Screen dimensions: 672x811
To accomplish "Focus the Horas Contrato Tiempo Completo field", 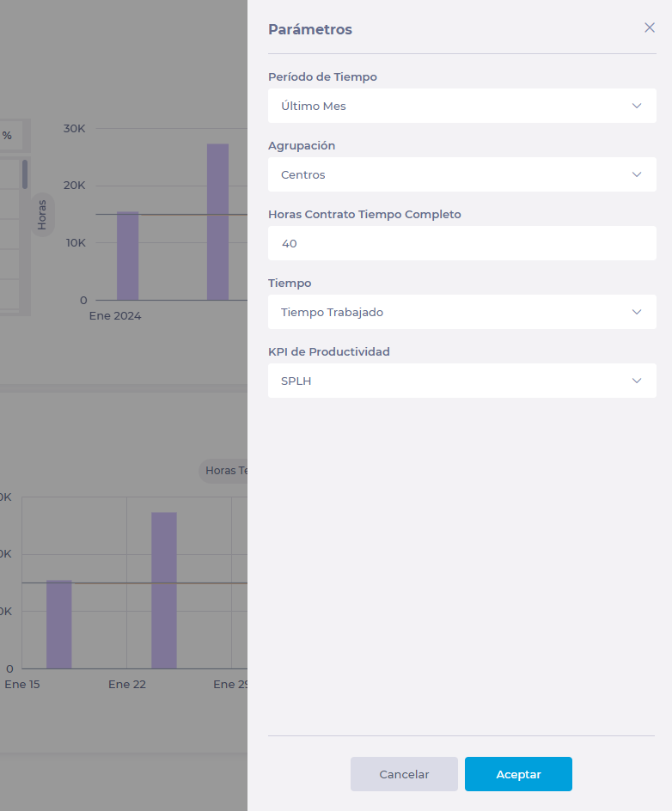I will (x=461, y=243).
